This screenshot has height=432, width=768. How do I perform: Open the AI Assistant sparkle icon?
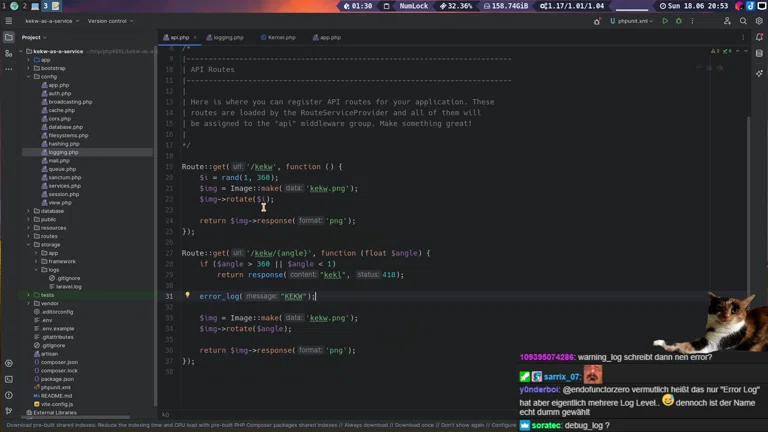759,73
